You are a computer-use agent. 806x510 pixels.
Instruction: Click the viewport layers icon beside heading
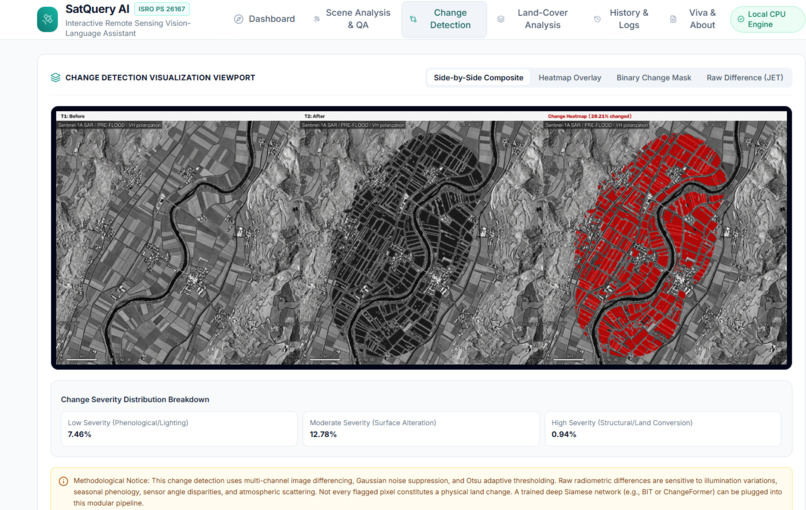(x=56, y=78)
